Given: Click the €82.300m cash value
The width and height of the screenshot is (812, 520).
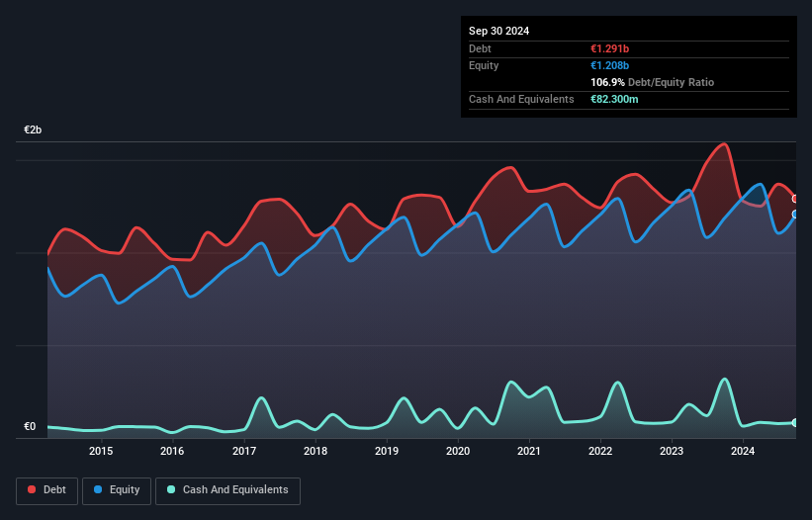Looking at the screenshot, I should (x=614, y=99).
